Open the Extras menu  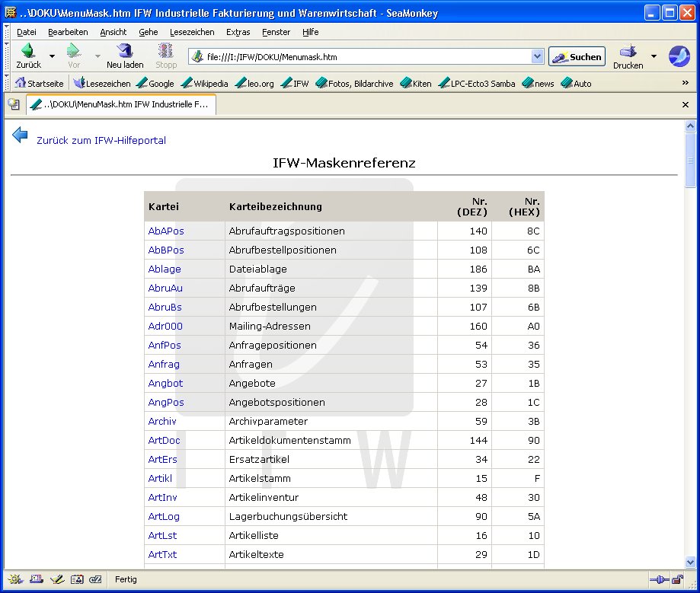(x=238, y=32)
